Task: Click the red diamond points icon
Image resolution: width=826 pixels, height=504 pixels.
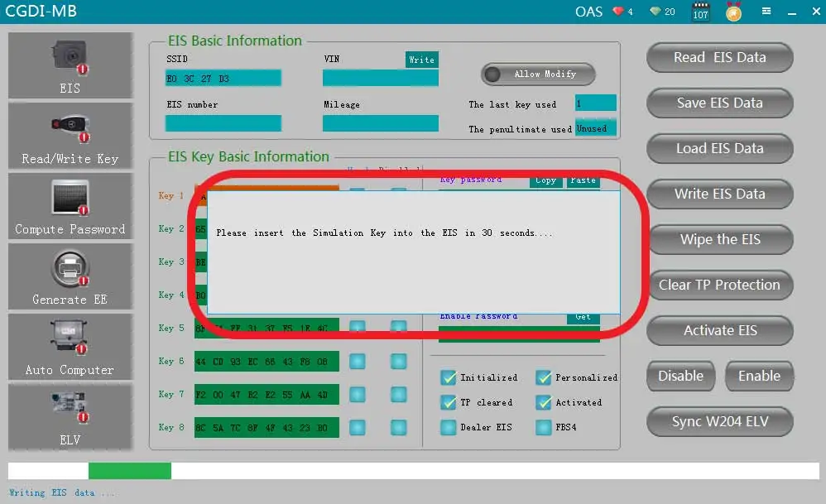Action: click(x=617, y=11)
